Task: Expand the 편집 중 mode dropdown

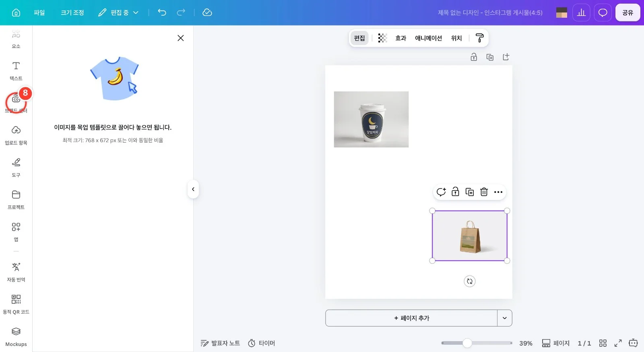Action: (118, 12)
